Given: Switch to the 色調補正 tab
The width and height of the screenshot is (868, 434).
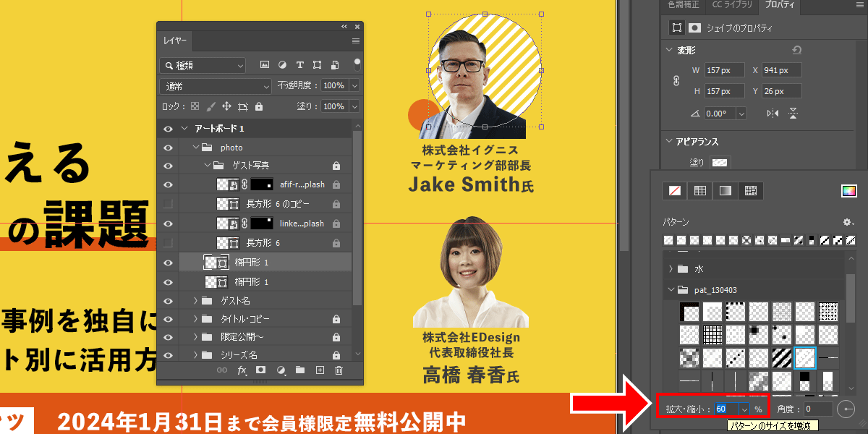Looking at the screenshot, I should 682,5.
